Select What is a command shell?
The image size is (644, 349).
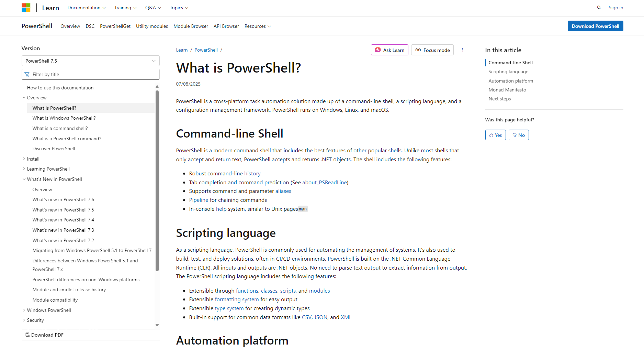pos(60,128)
